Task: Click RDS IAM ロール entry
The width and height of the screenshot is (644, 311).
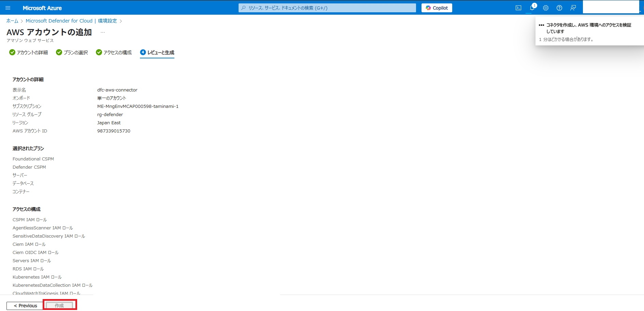Action: pos(28,269)
